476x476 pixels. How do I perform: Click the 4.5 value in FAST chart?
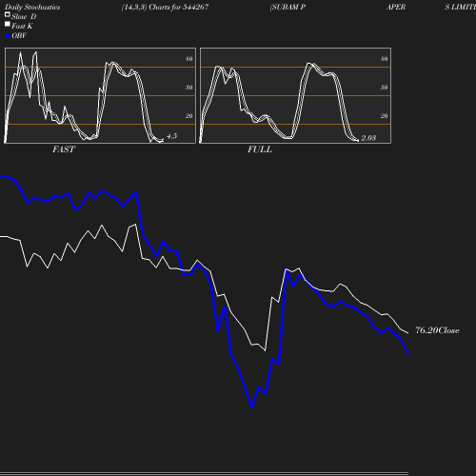tap(171, 136)
